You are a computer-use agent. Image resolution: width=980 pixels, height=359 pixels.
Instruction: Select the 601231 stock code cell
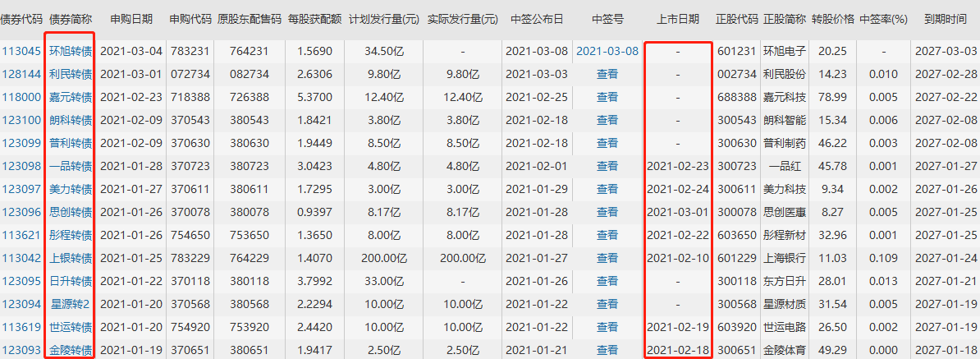click(736, 51)
